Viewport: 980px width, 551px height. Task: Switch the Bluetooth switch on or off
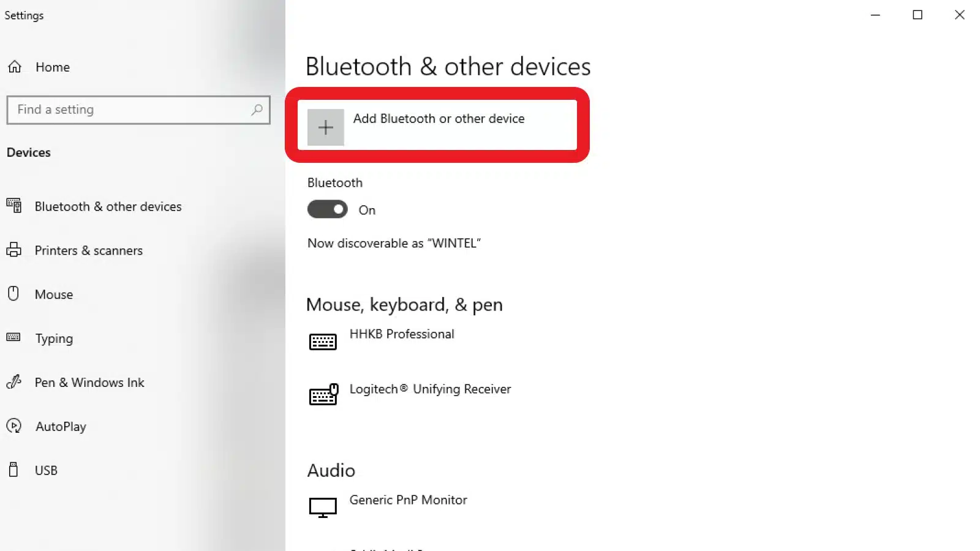coord(327,209)
